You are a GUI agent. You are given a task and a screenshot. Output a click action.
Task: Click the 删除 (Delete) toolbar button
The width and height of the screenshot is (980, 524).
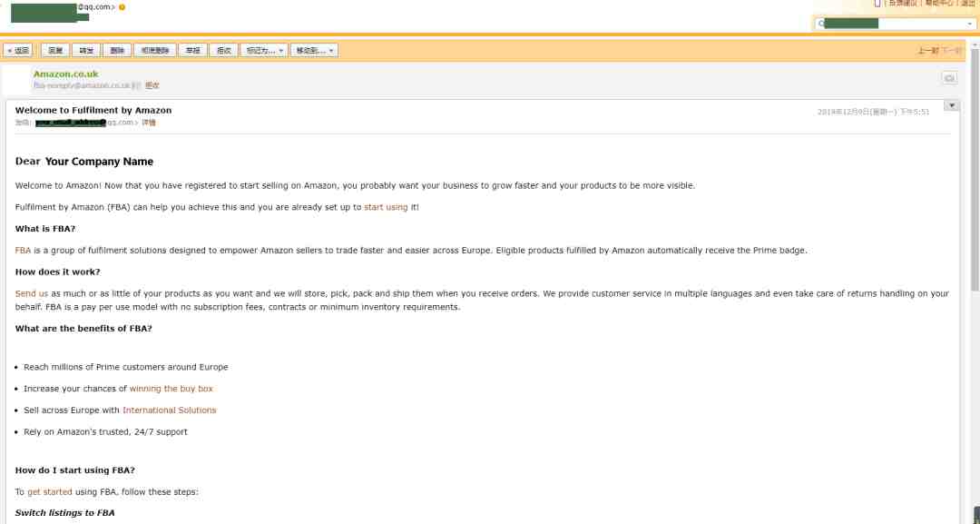coord(117,51)
